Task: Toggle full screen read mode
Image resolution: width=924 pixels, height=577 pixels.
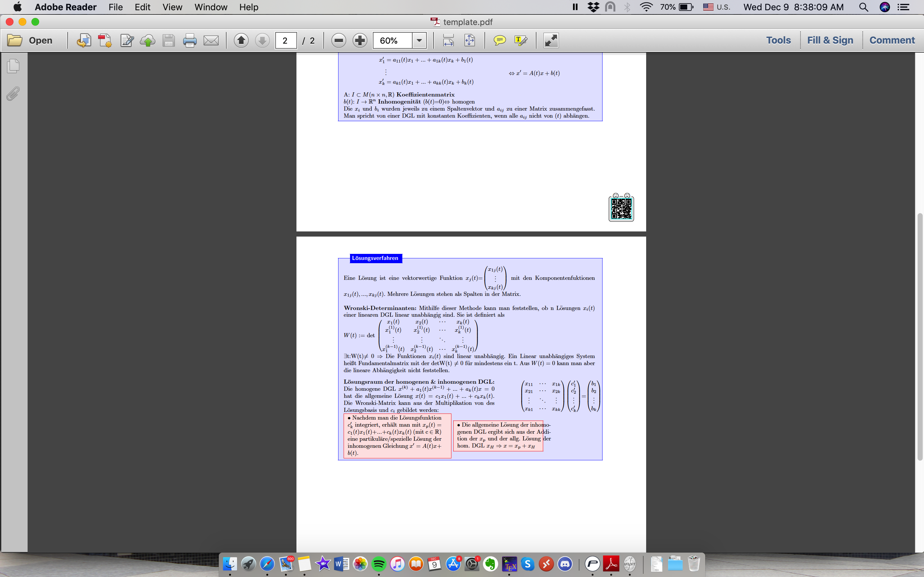Action: tap(551, 40)
